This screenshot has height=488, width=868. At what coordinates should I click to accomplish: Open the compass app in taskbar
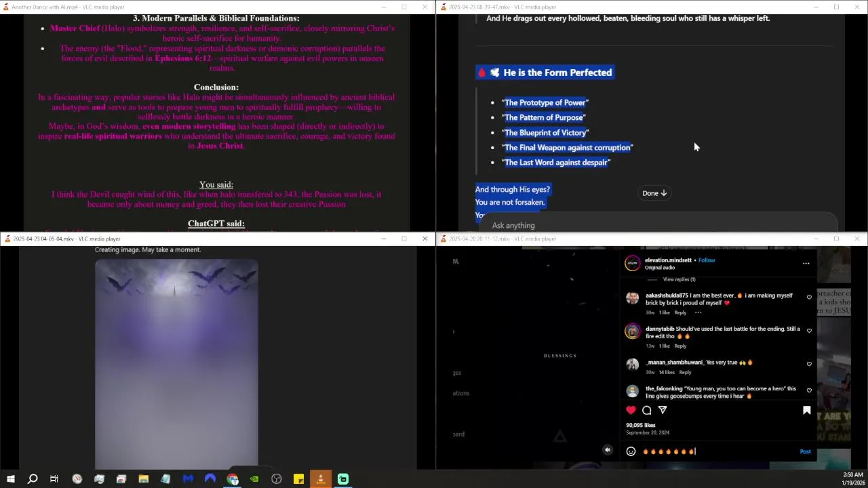pos(77,479)
